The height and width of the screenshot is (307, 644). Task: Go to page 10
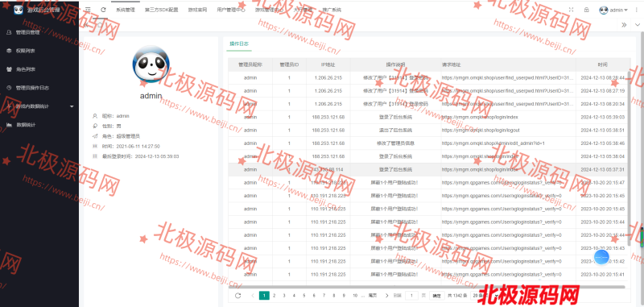pos(355,295)
